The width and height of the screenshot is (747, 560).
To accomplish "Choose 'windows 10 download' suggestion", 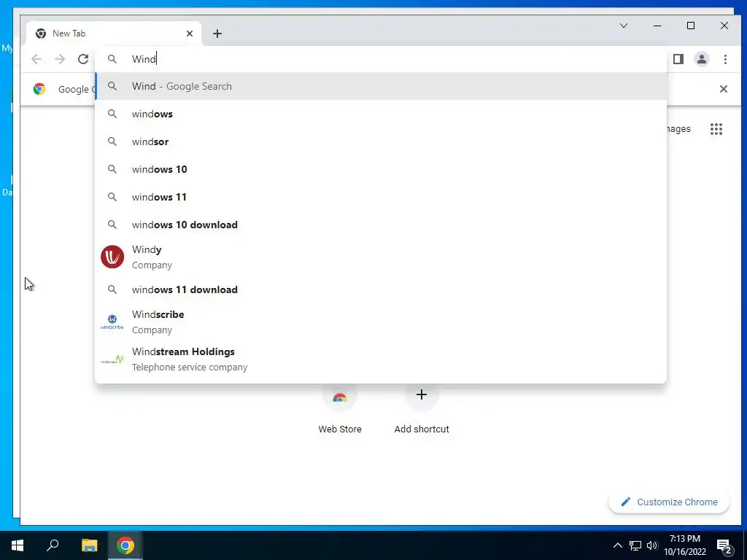I will click(381, 225).
